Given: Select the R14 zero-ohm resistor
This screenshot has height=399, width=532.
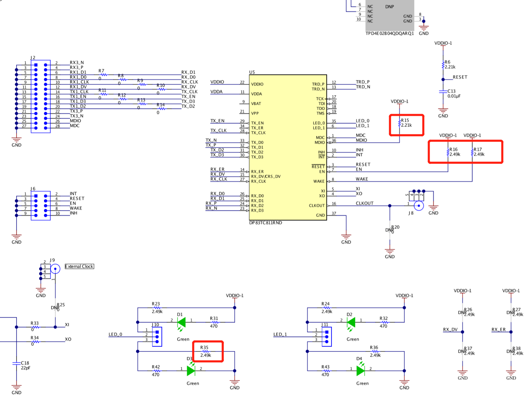Looking at the screenshot, I should pos(161,109).
